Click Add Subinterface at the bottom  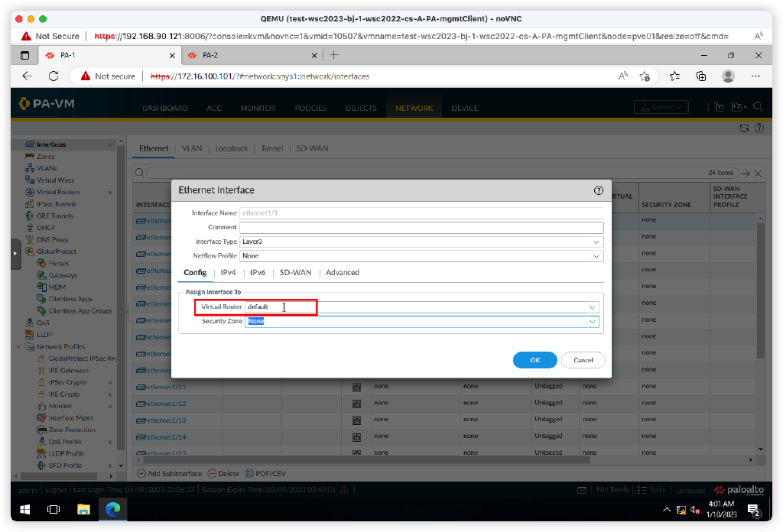[169, 473]
